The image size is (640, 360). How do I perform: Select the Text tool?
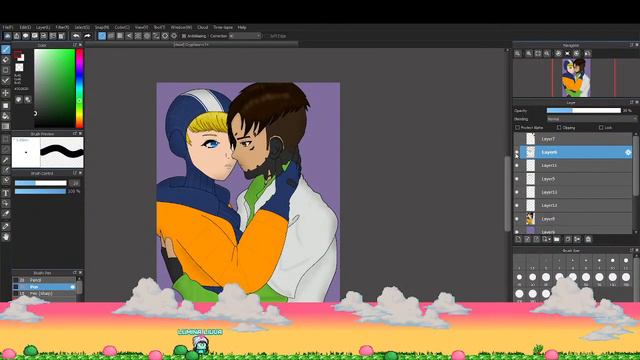(6, 193)
